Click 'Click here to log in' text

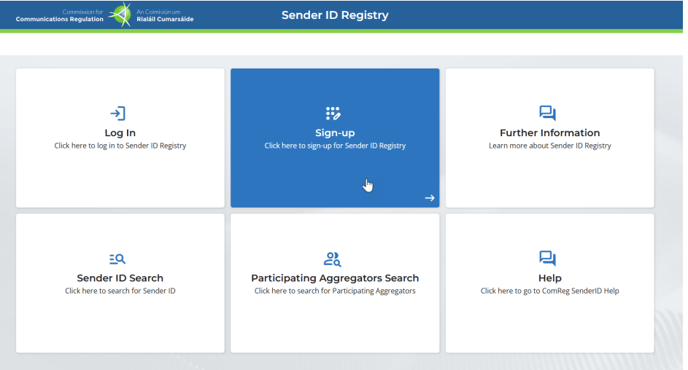pyautogui.click(x=120, y=146)
